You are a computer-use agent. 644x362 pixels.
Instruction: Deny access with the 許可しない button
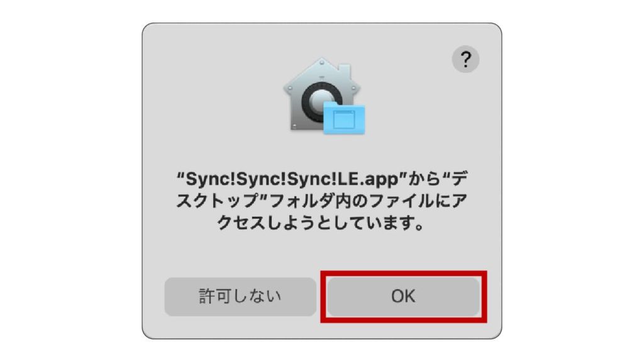coord(240,297)
